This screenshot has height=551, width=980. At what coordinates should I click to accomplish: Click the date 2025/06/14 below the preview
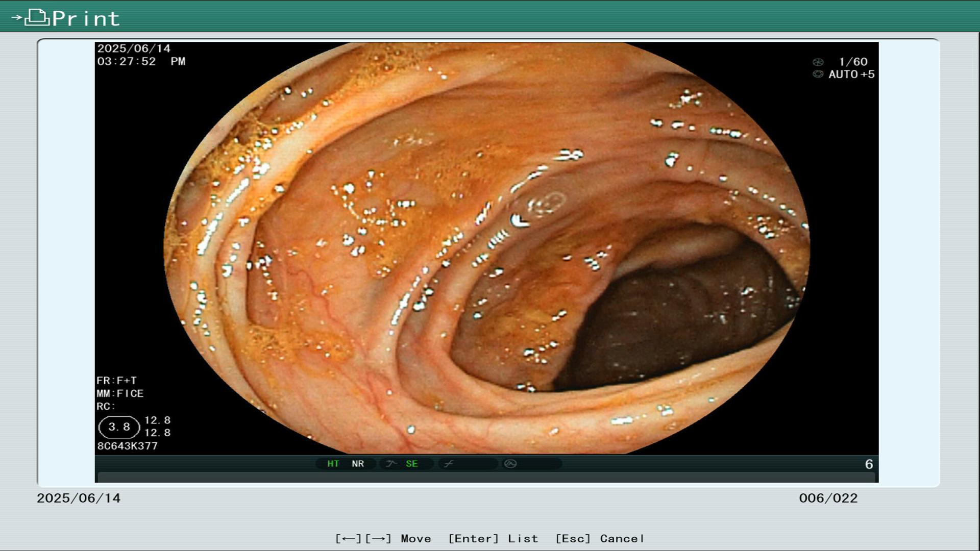point(79,498)
